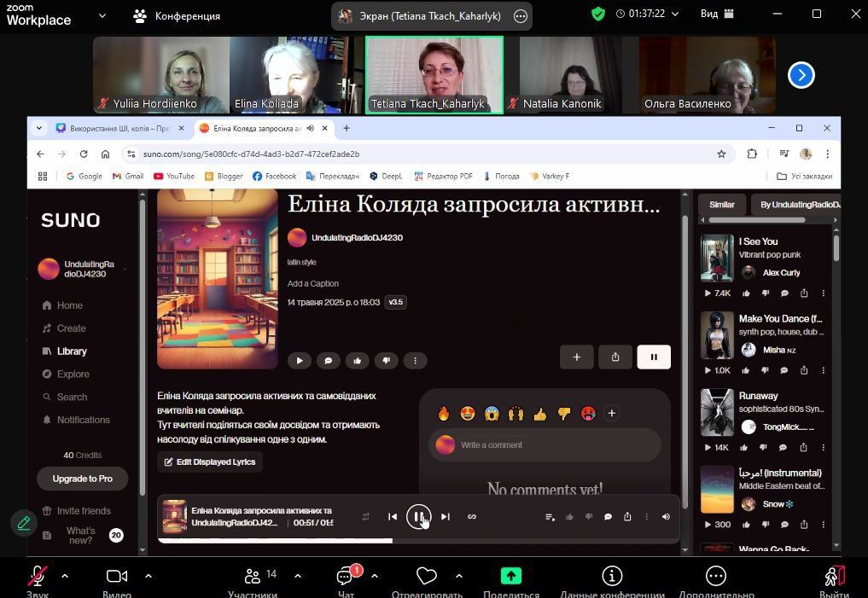Expand the Zoom Workplace dropdown chevron
This screenshot has height=598, width=868.
102,15
